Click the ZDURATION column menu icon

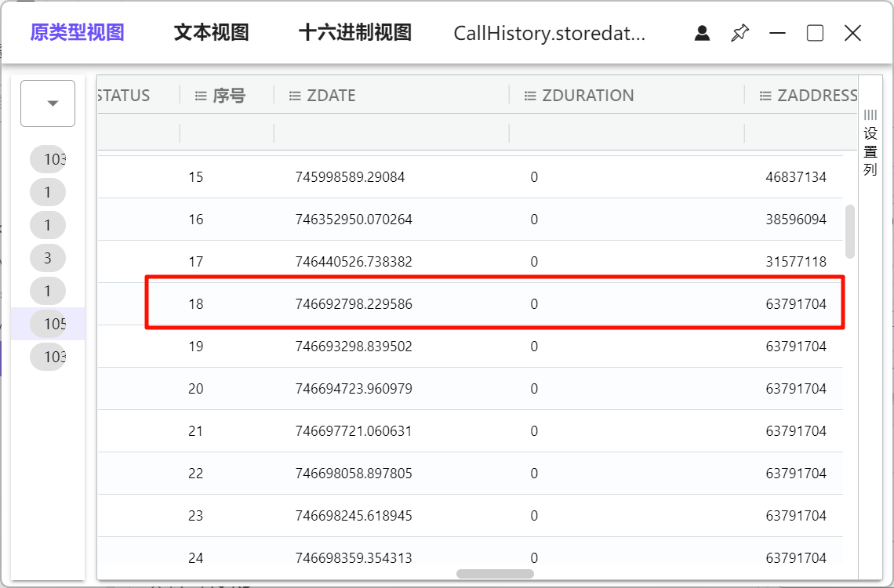point(530,96)
